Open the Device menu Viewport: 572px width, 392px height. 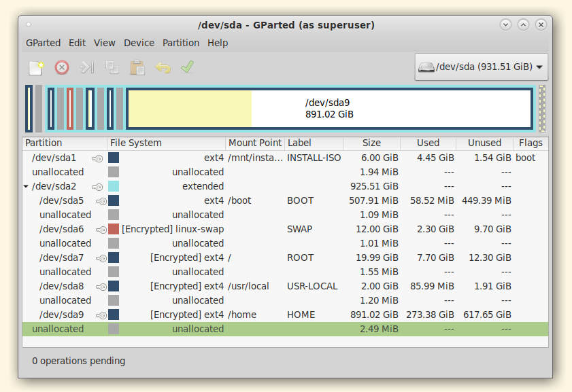pyautogui.click(x=139, y=43)
